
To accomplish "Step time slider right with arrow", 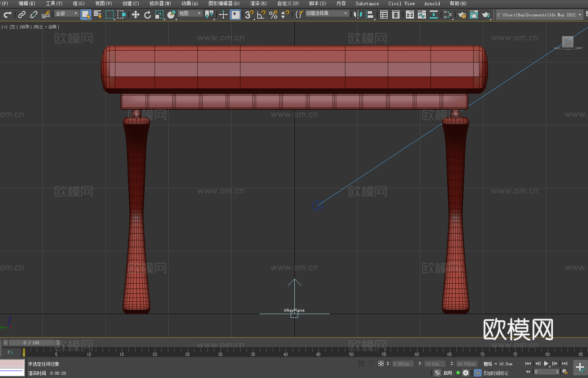I will click(58, 343).
